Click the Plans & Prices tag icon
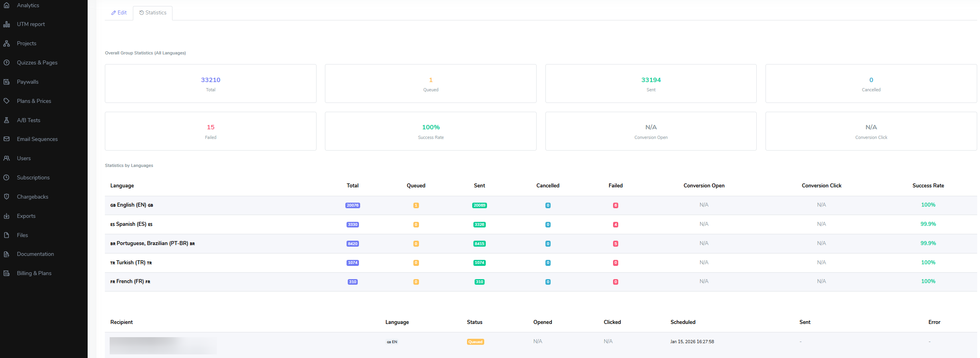 point(6,101)
